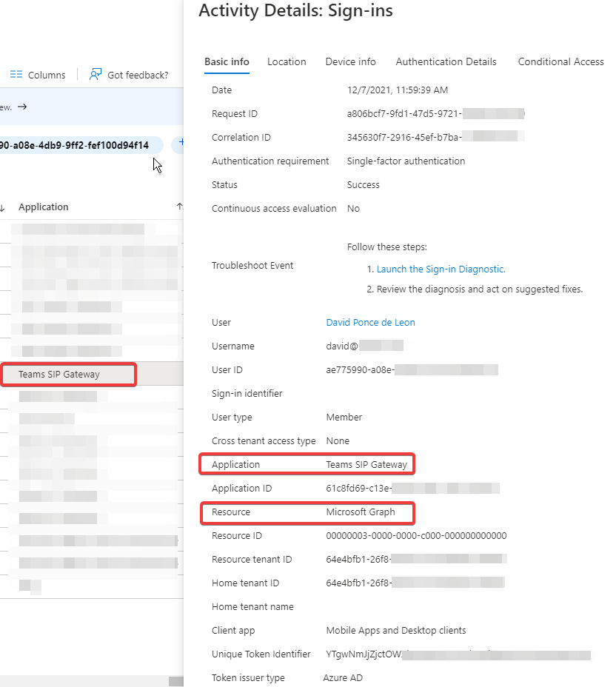Launch the Sign-in Diagnostic
The height and width of the screenshot is (687, 616).
[440, 269]
